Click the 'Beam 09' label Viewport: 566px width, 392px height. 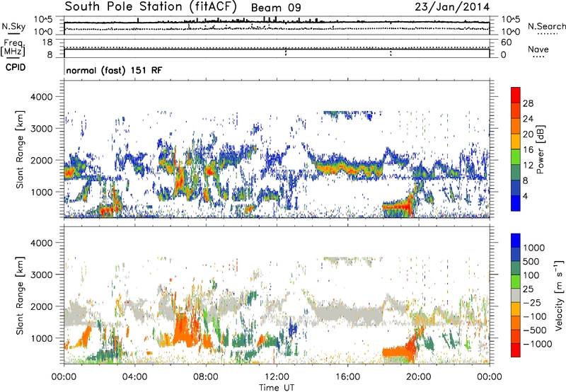click(x=276, y=8)
